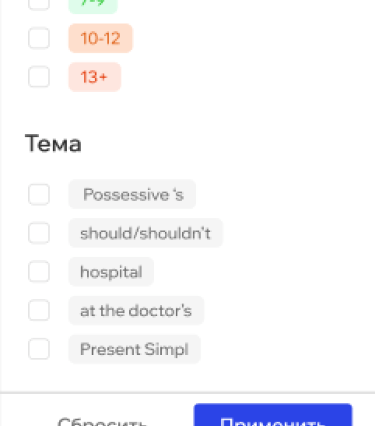Tick the partially visible green tag's checkbox
This screenshot has height=426, width=375.
(39, 5)
